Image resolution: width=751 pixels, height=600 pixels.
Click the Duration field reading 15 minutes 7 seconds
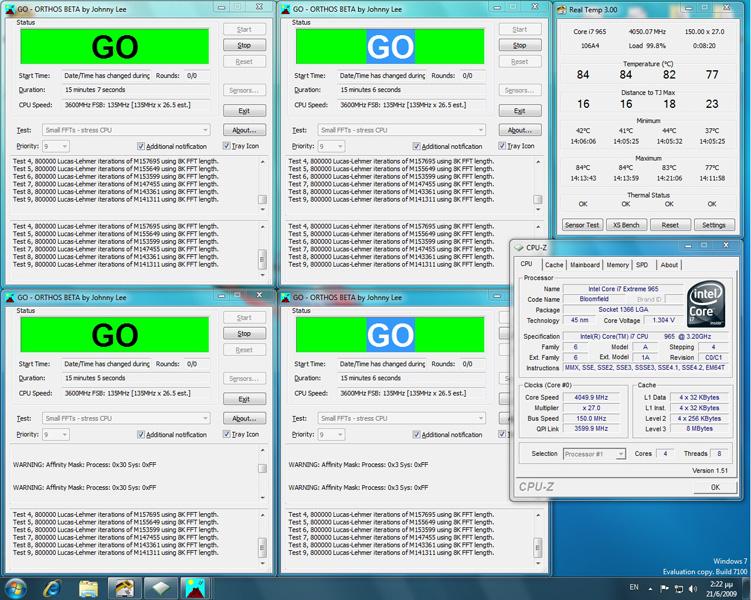click(137, 90)
